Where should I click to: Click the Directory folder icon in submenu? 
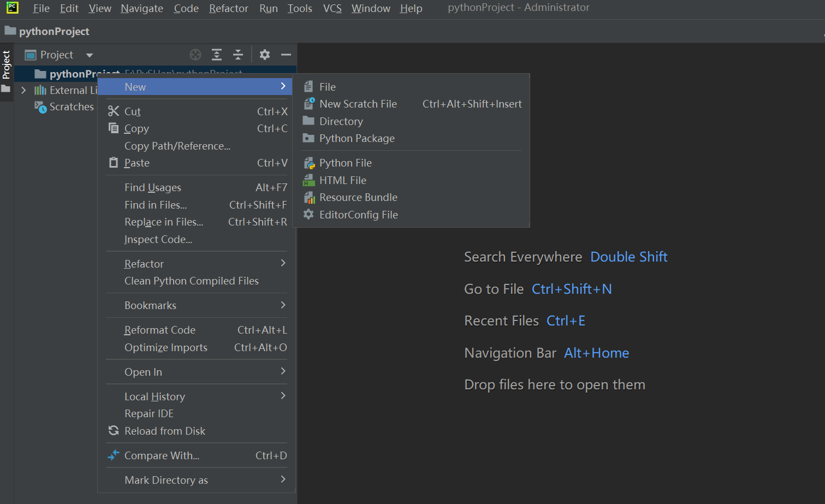[308, 121]
